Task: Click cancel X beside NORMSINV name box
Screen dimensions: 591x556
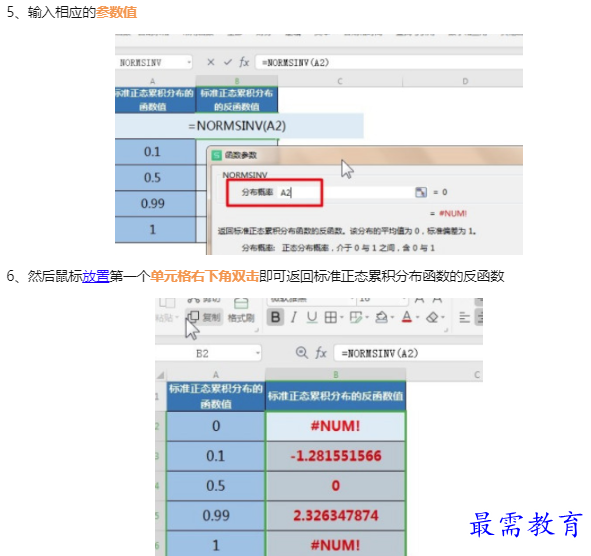Action: tap(211, 62)
